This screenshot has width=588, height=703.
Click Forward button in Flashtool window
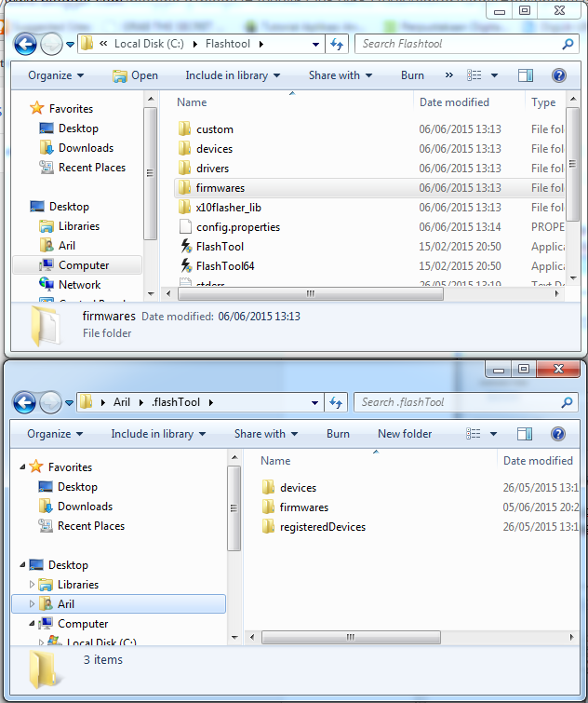click(x=51, y=44)
